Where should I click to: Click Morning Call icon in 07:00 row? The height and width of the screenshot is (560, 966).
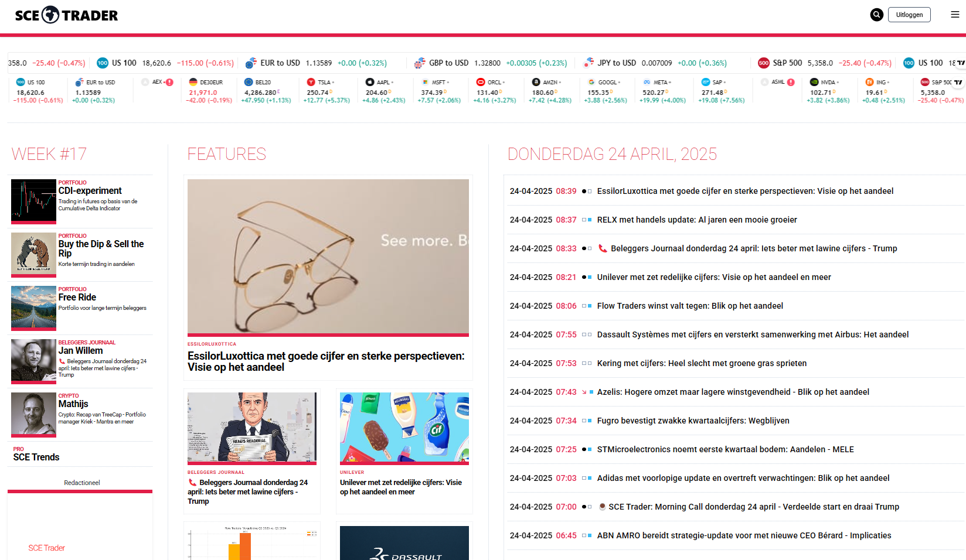tap(602, 507)
